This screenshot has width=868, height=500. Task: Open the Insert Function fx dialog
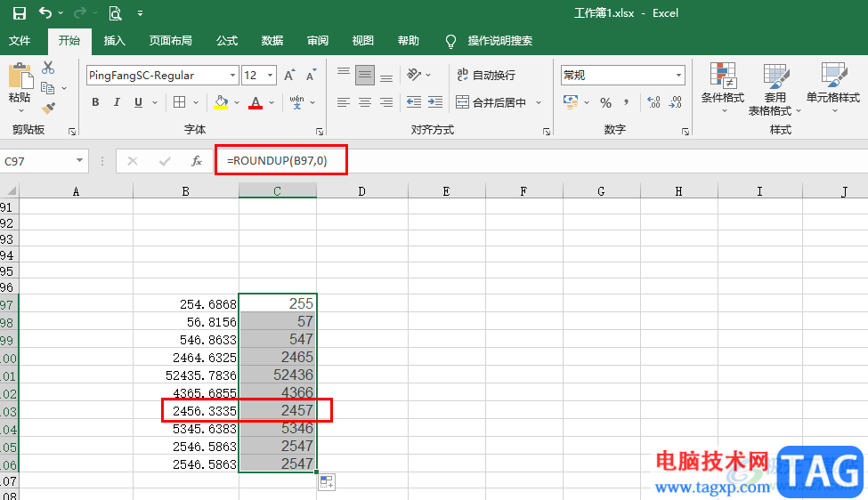(x=197, y=161)
